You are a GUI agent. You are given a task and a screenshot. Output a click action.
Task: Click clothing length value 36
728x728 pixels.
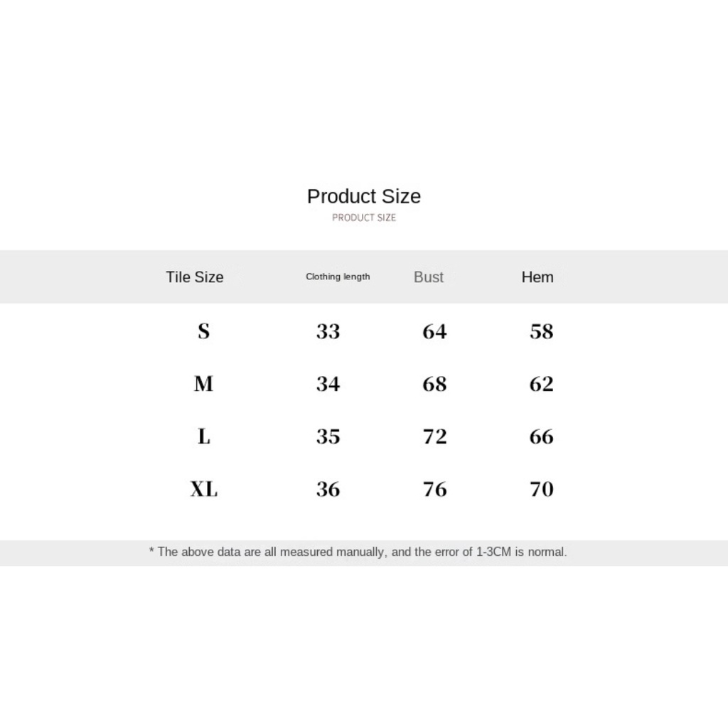coord(328,489)
